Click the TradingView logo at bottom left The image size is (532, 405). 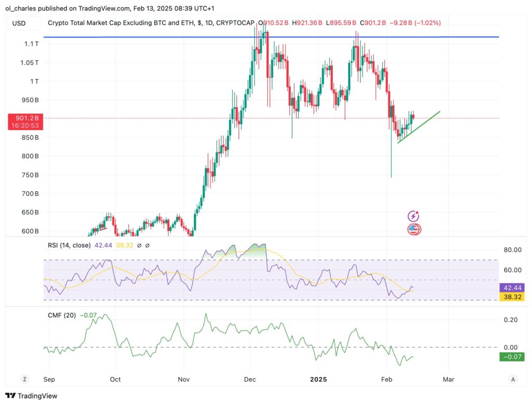tap(31, 396)
